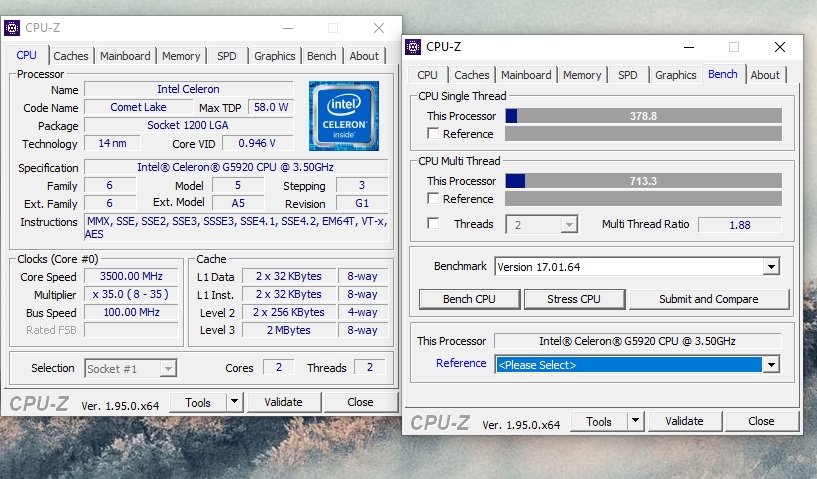Expand the Tools arrow in right window
The height and width of the screenshot is (479, 817).
pos(635,421)
